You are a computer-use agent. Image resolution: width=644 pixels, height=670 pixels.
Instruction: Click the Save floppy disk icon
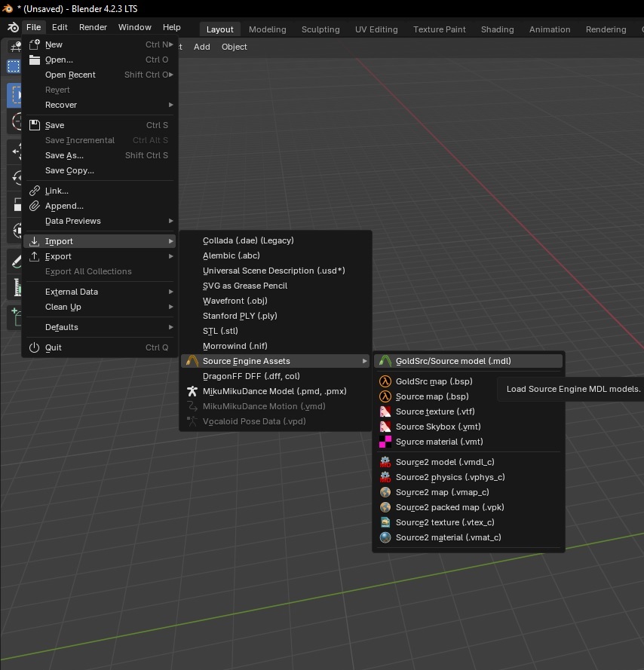pyautogui.click(x=34, y=125)
